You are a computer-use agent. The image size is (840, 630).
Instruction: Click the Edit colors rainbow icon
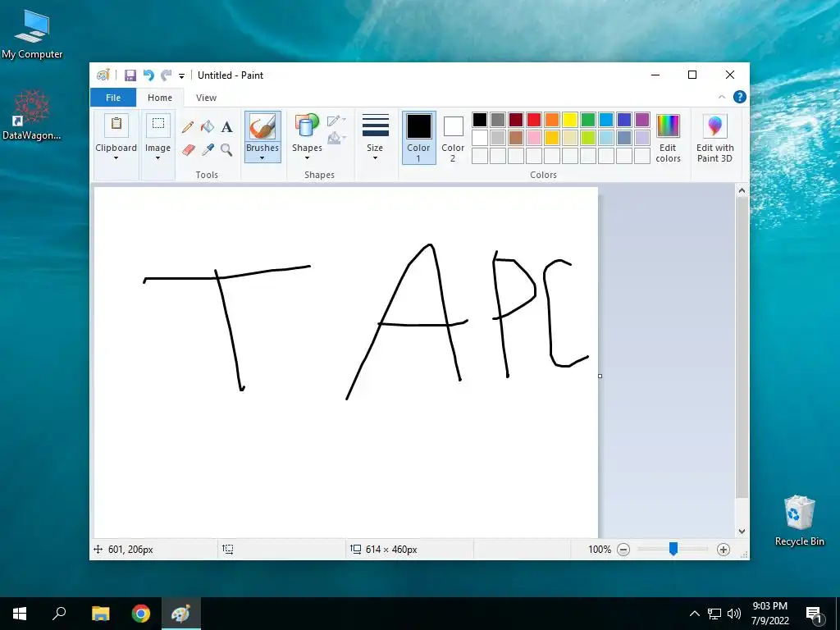click(x=668, y=126)
